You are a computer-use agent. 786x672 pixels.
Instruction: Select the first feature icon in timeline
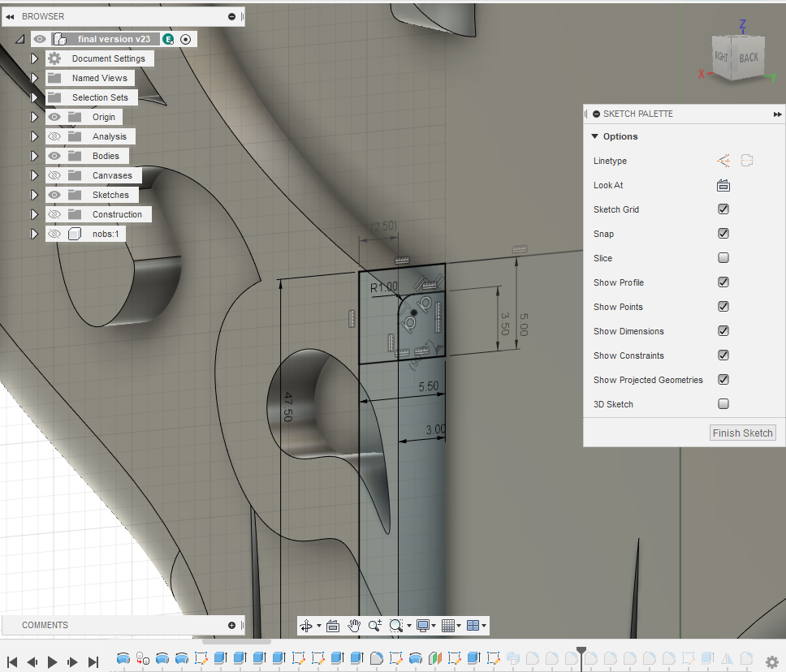(123, 658)
